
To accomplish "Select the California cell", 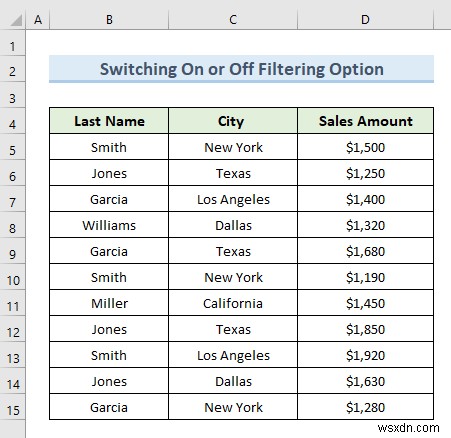I will point(233,303).
